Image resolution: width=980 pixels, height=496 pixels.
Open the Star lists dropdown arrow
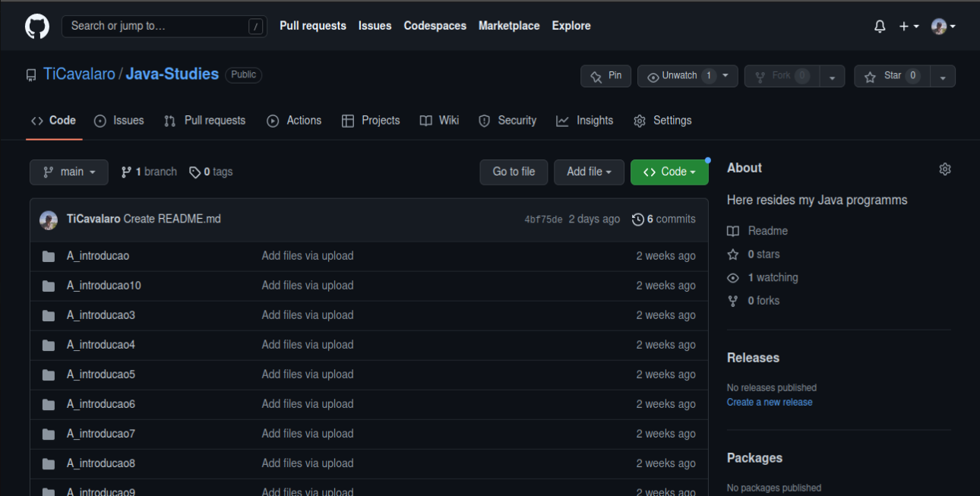(943, 76)
